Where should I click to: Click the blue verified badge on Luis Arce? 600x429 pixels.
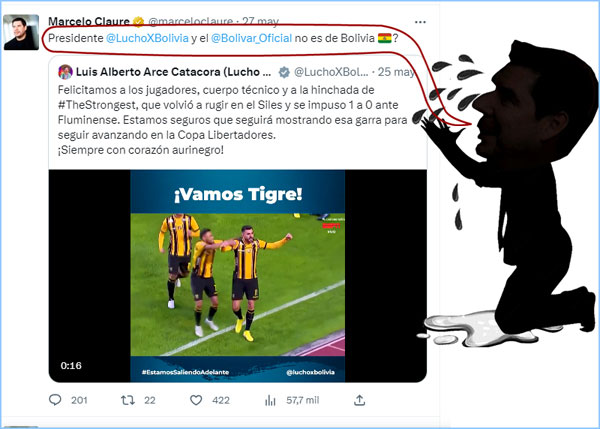284,72
